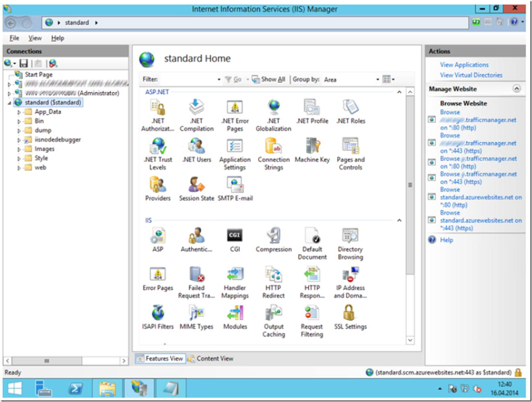Open .NET Authorization Rules feature

(157, 116)
